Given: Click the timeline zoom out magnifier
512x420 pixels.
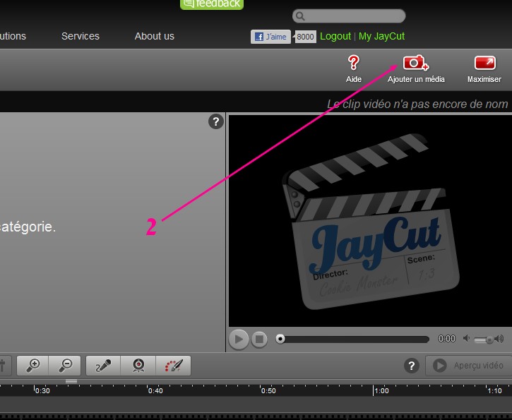Looking at the screenshot, I should [x=65, y=366].
